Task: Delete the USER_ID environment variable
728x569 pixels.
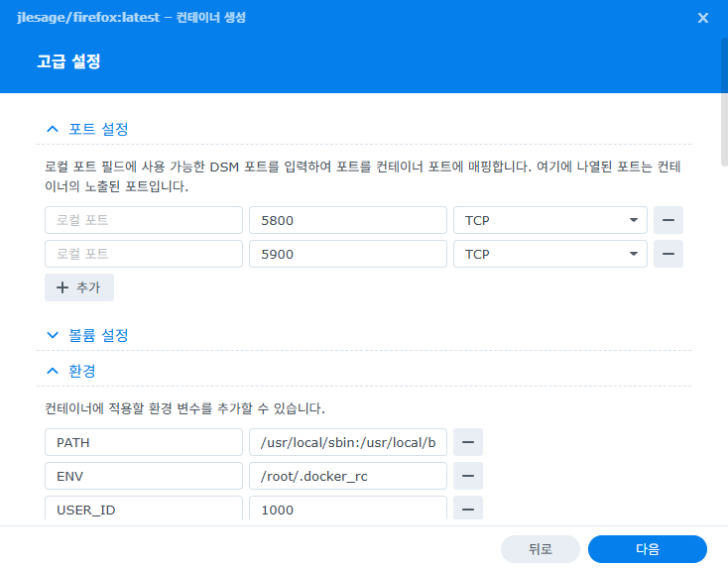Action: 468,510
